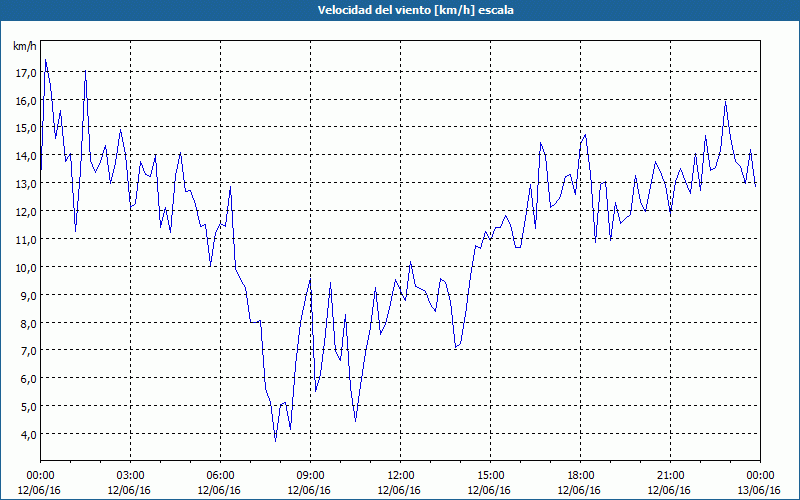Viewport: 800px width, 500px height.
Task: Click the '9,0' y-axis value
Action: [29, 296]
